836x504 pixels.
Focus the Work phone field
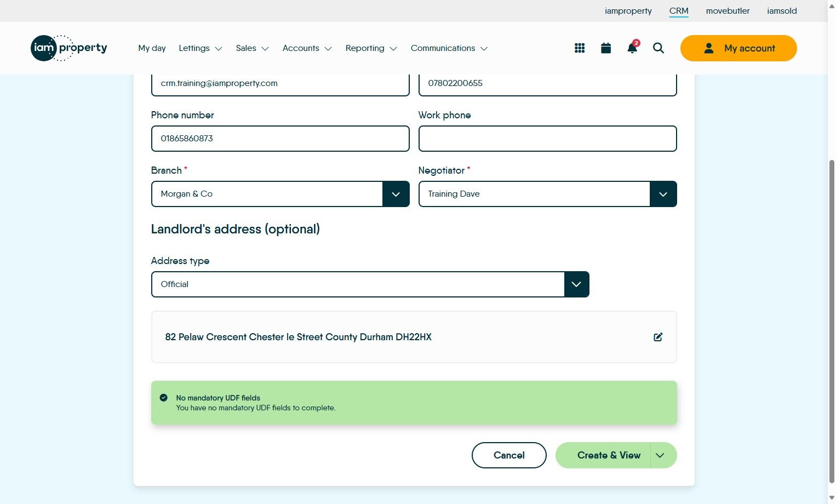click(x=547, y=139)
